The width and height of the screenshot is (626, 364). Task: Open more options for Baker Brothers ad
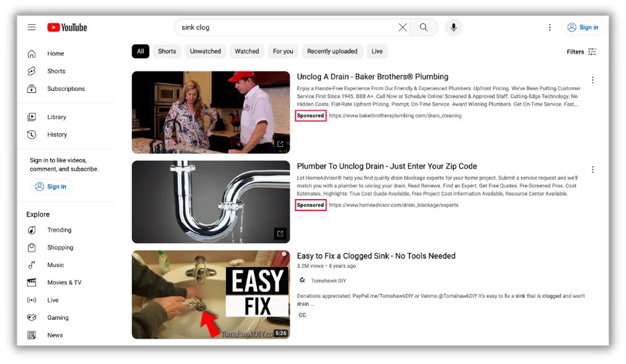pos(593,80)
